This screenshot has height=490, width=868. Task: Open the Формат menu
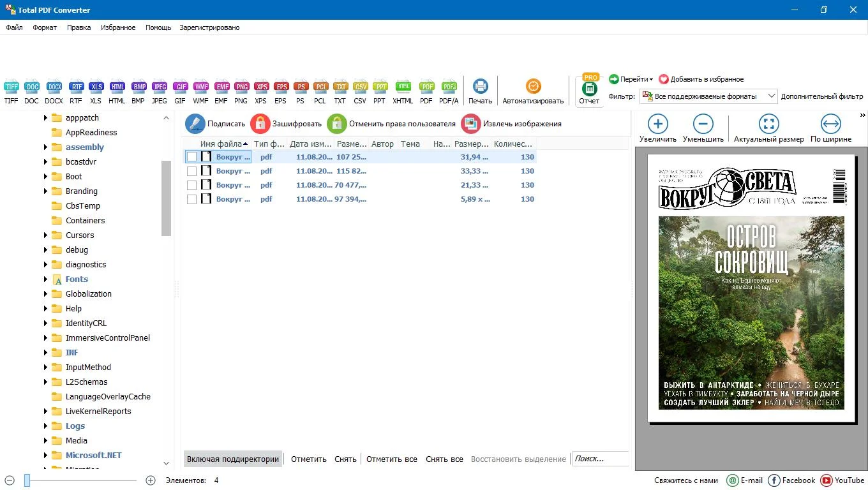(x=45, y=27)
